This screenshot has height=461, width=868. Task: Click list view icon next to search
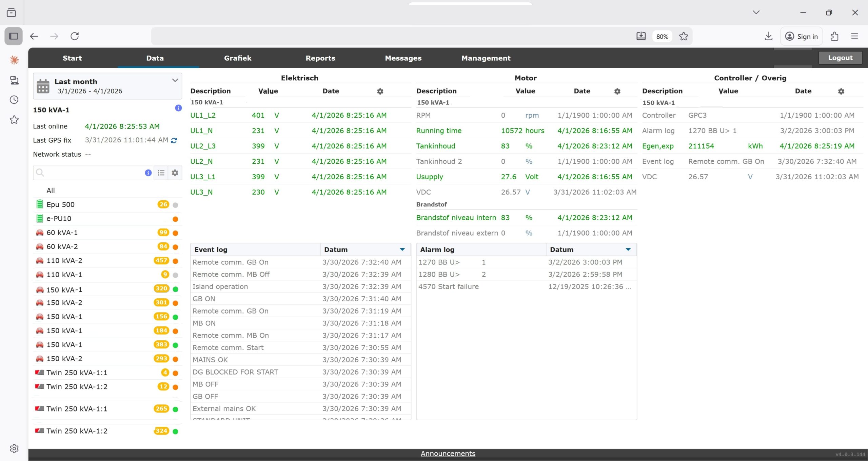pyautogui.click(x=161, y=173)
